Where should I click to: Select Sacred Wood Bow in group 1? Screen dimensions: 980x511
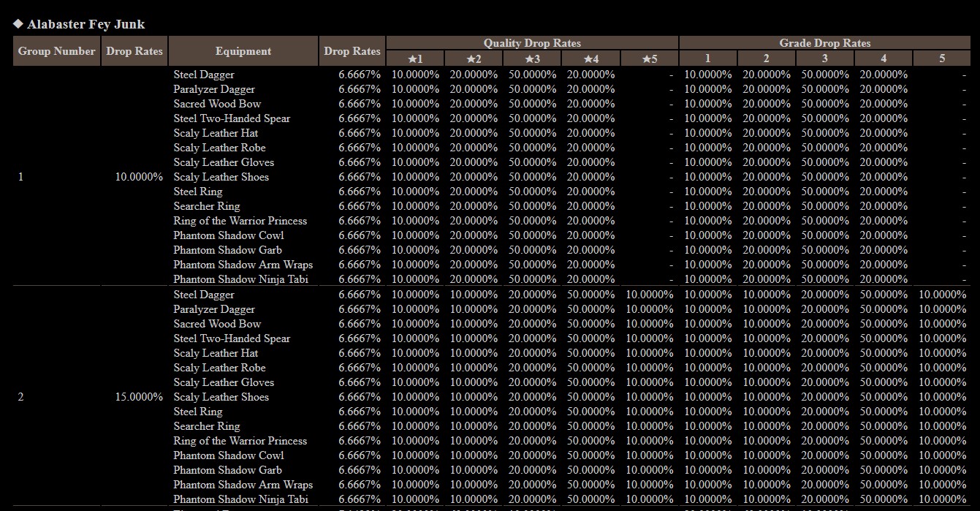point(217,104)
